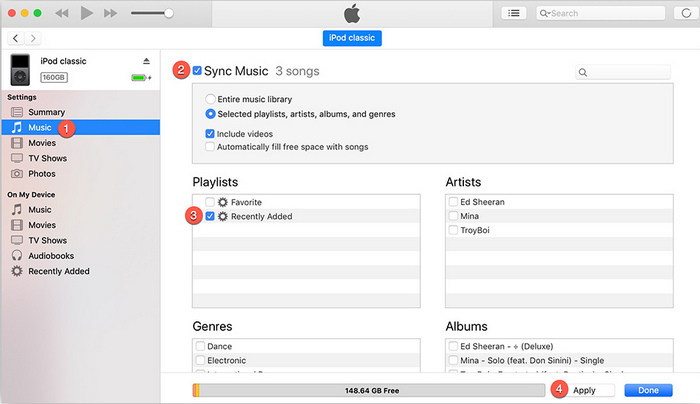
Task: Check the Electronic genre
Action: click(x=200, y=360)
